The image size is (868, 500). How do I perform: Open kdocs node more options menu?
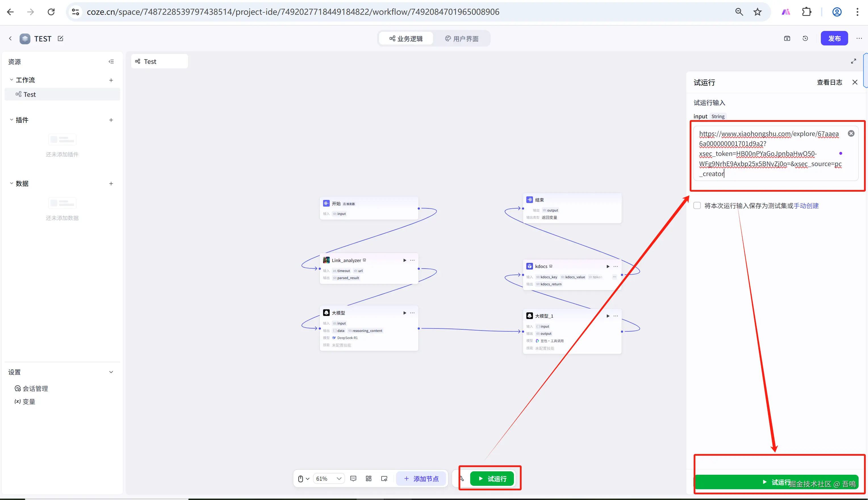point(616,267)
